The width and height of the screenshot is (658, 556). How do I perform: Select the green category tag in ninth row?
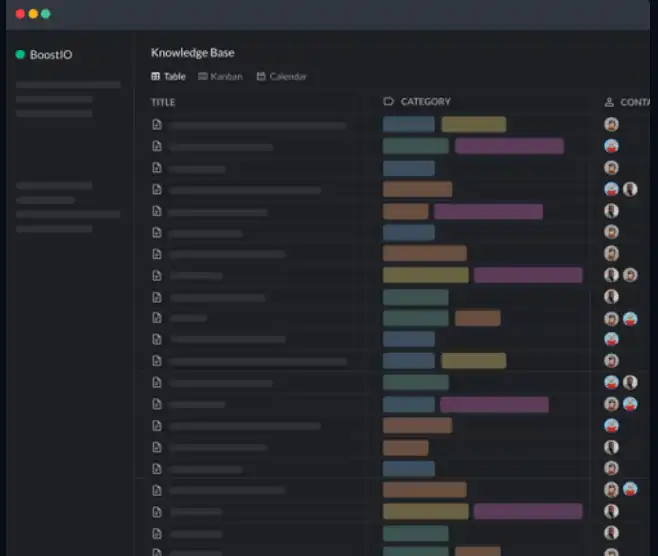415,297
